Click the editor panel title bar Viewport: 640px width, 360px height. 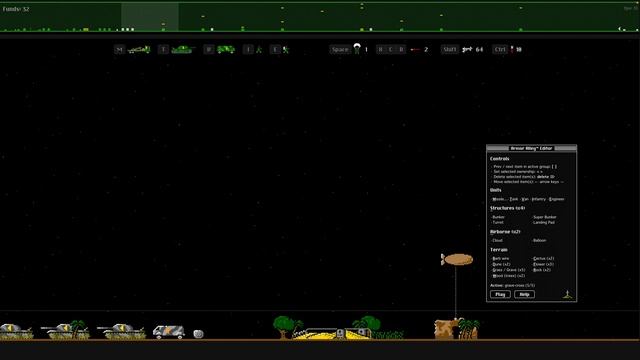click(531, 148)
